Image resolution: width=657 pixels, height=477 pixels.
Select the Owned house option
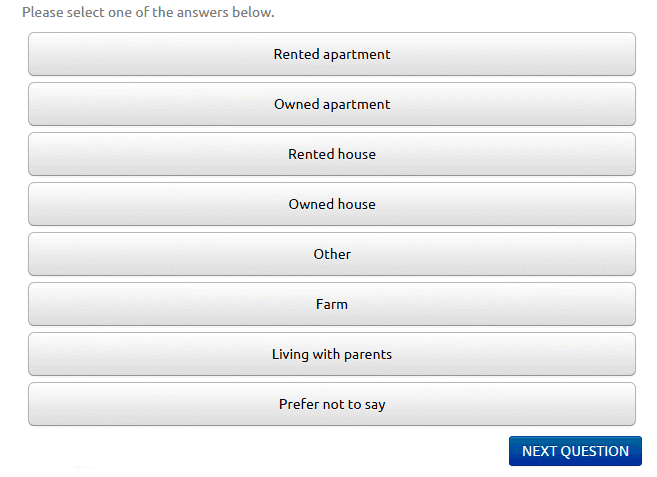pos(332,204)
